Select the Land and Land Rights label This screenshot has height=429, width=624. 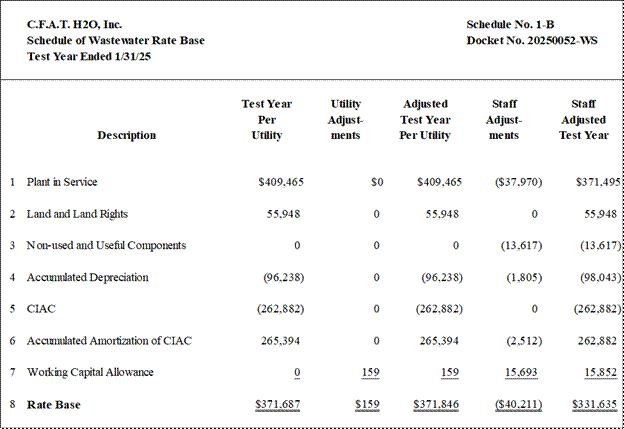point(77,214)
